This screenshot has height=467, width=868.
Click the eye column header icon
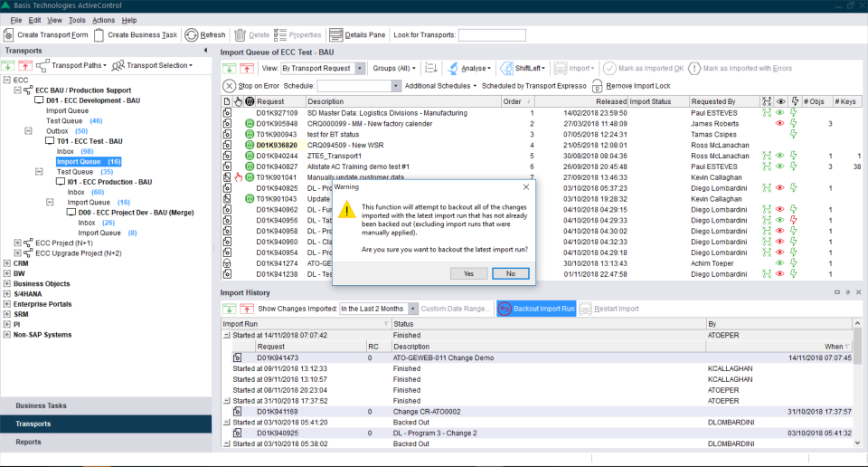(x=780, y=101)
